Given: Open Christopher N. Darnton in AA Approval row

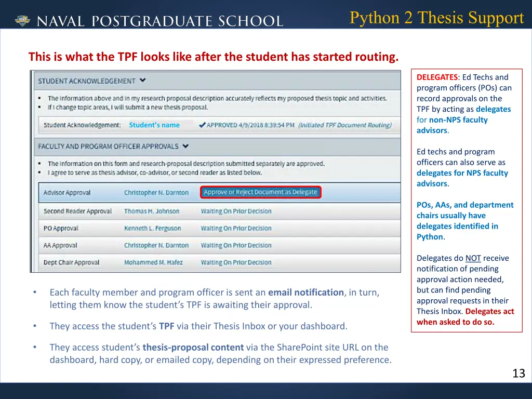Looking at the screenshot, I should pyautogui.click(x=156, y=245).
